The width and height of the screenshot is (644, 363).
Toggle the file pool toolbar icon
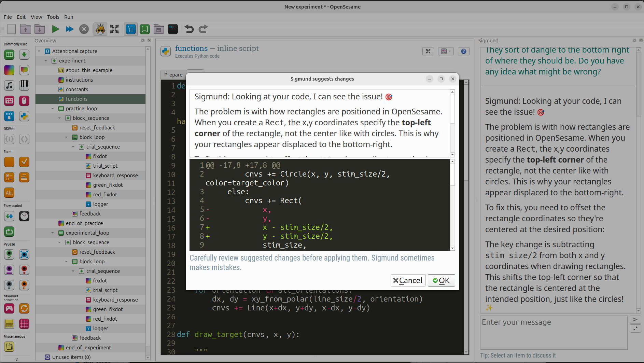click(159, 29)
